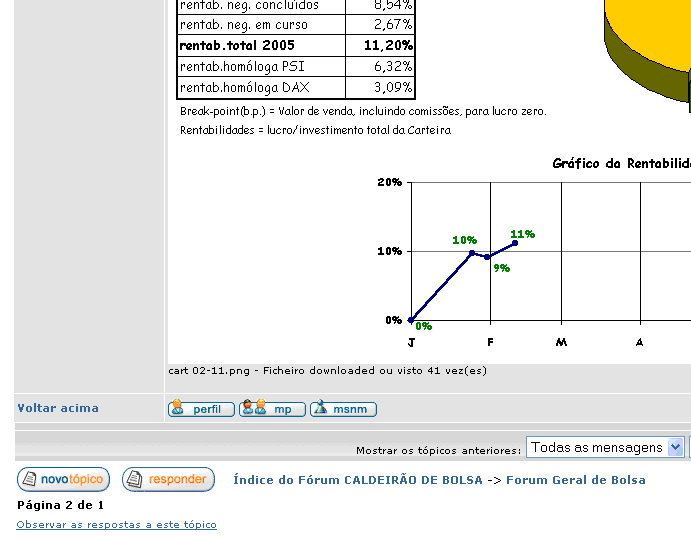Click the msnm messenger button

[343, 409]
